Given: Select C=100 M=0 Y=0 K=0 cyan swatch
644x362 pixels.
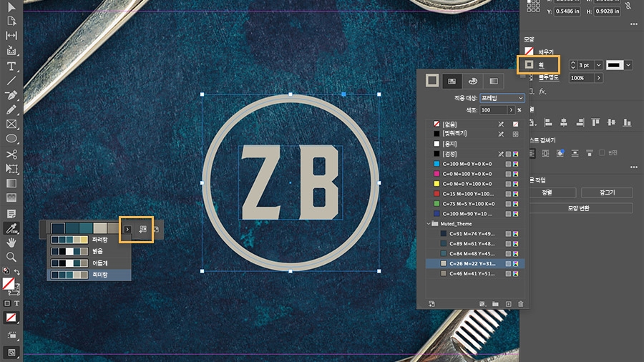Looking at the screenshot, I should [x=475, y=164].
